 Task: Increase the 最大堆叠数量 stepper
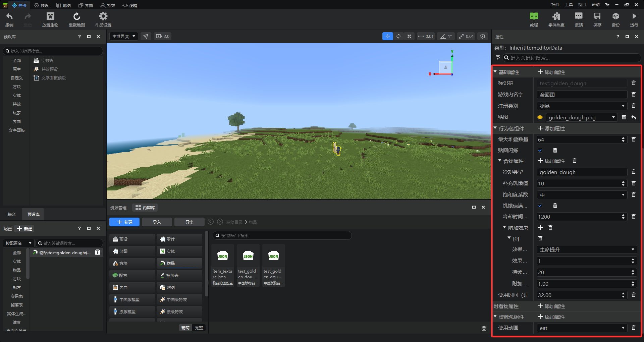click(x=623, y=138)
